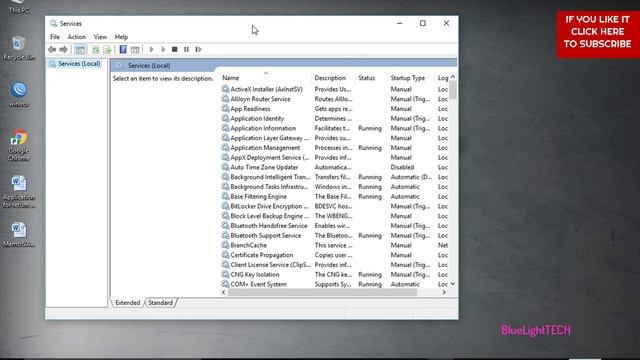The width and height of the screenshot is (640, 360).
Task: Sort by the Status column header
Action: pos(367,78)
